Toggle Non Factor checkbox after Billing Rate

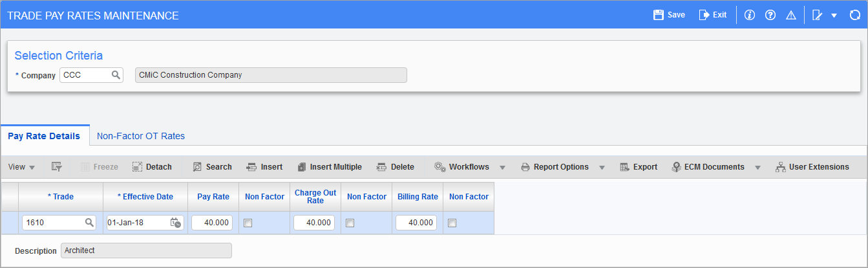coord(452,223)
